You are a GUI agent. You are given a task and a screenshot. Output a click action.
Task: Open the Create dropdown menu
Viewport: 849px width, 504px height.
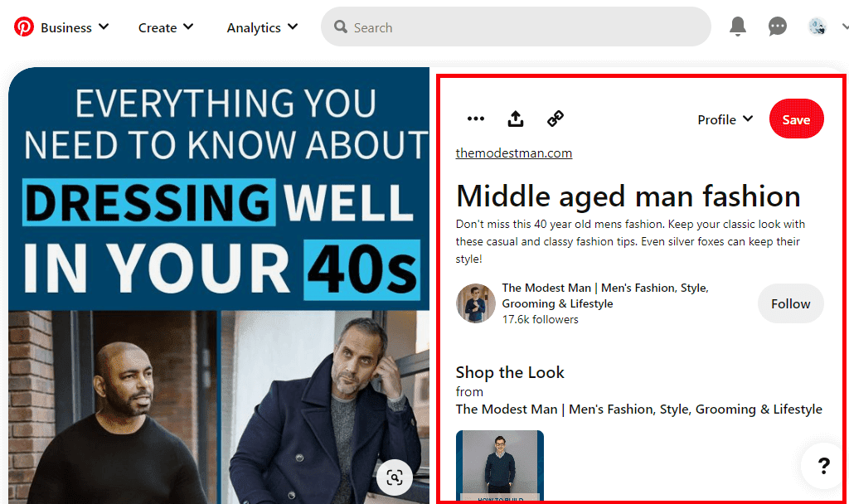(x=166, y=27)
